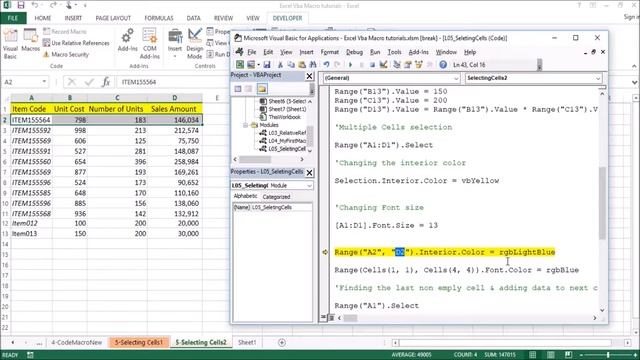Screen dimensions: 640x360
Task: Click the Copy icon in VBA toolbar
Action: pos(291,64)
